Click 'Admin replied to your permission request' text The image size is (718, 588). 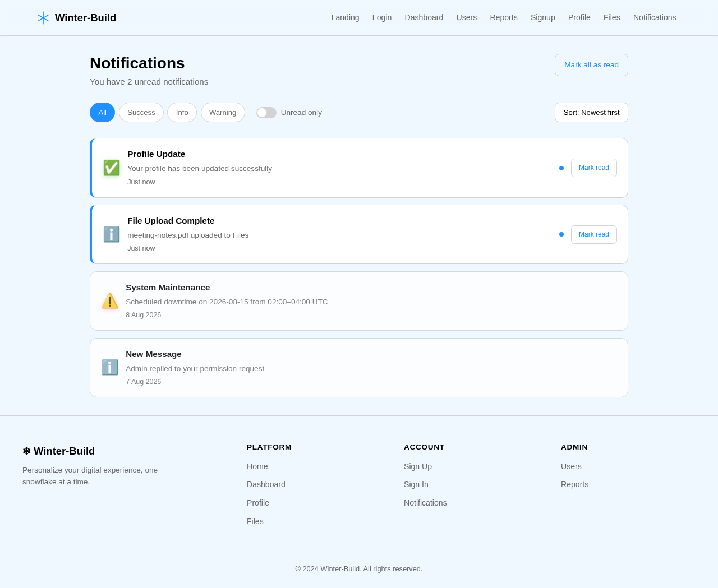coord(195,369)
